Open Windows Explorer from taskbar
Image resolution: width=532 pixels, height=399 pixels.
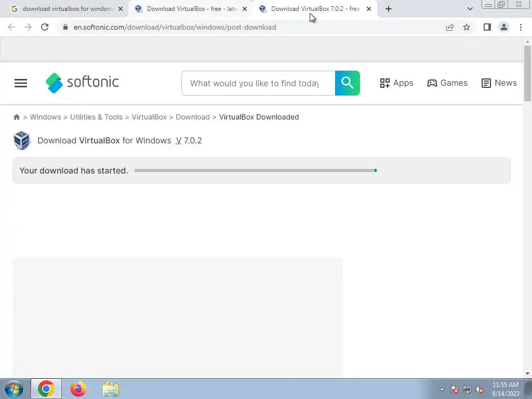click(x=111, y=389)
